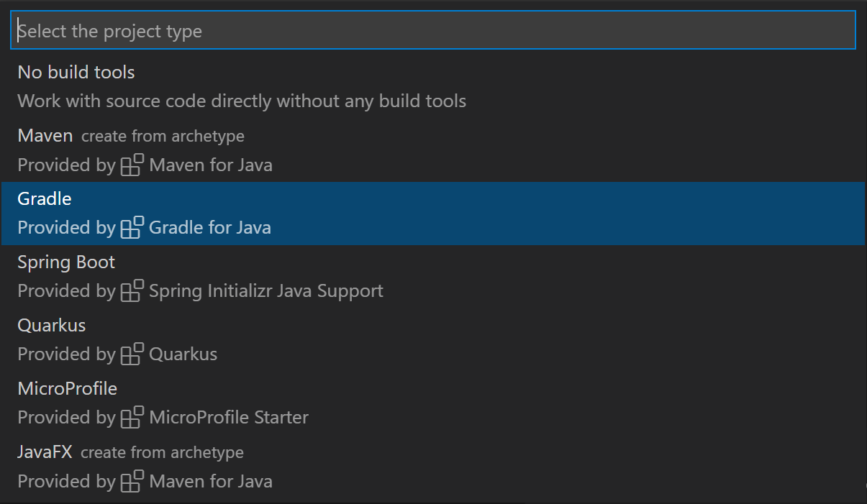
Task: Click the extension icon beside Maven for Java under Maven
Action: pyautogui.click(x=132, y=165)
